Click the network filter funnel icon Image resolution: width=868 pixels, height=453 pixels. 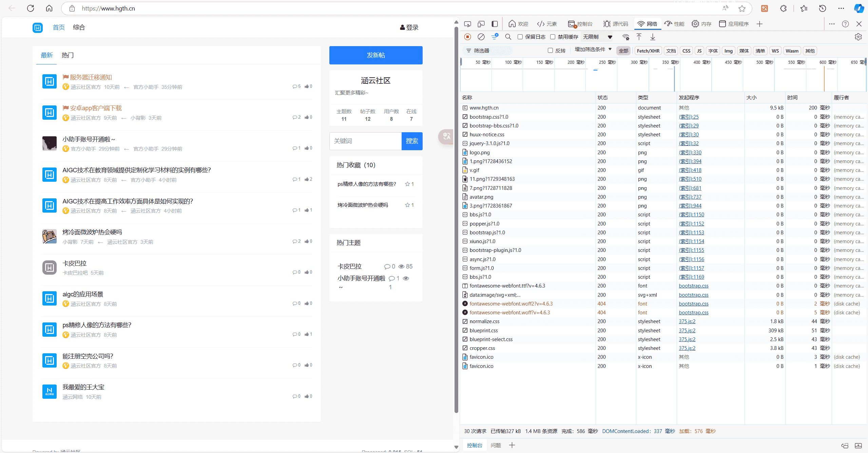[495, 37]
